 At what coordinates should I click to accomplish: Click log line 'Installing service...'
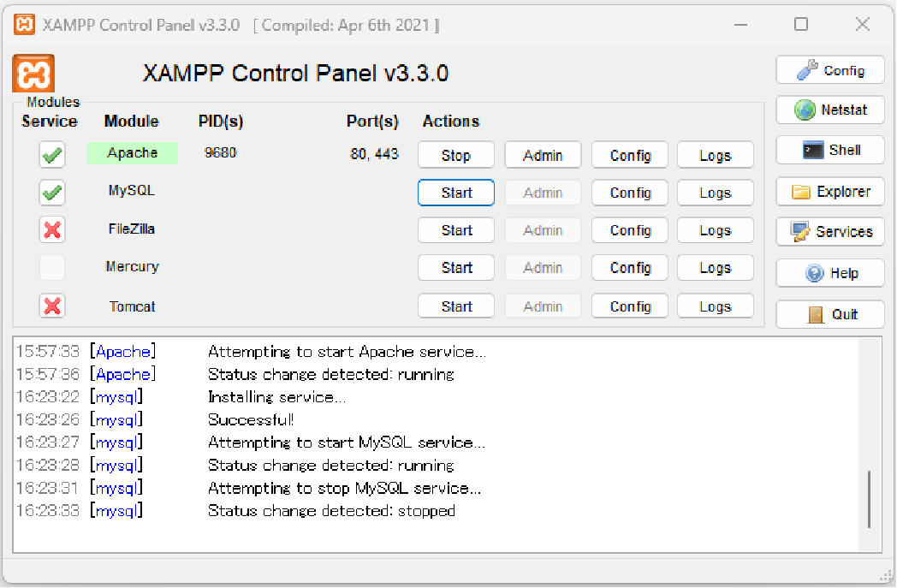[x=276, y=397]
